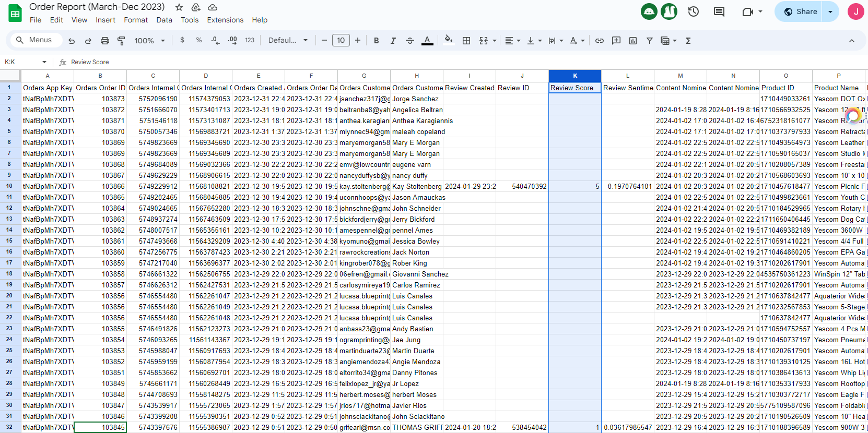Open filter views dropdown
Viewport: 868px width, 433px height.
click(x=668, y=40)
